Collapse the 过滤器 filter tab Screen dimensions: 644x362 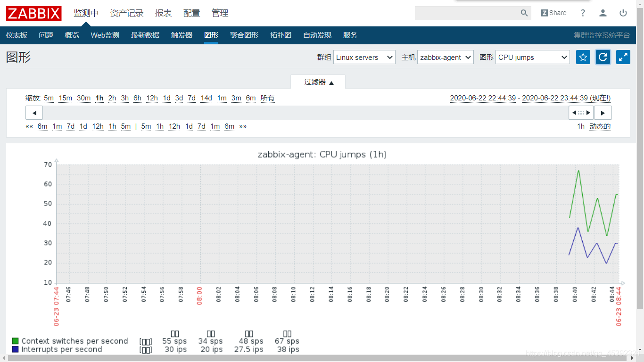[x=318, y=82]
